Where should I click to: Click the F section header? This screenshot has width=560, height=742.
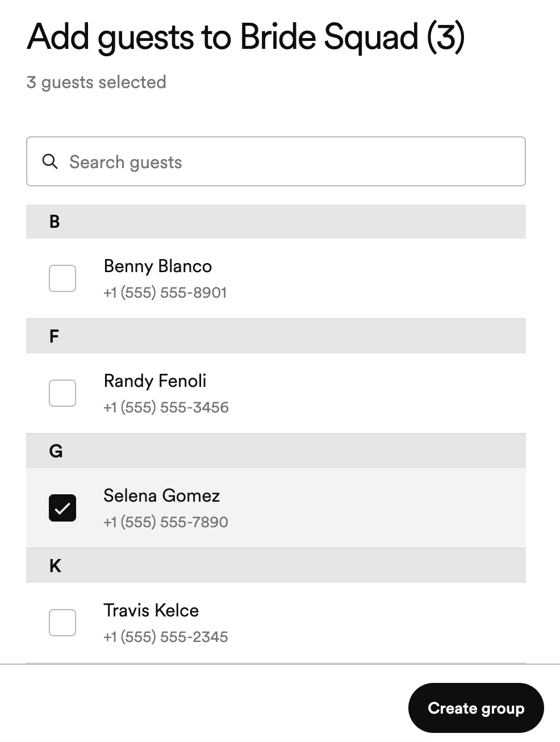pos(54,336)
